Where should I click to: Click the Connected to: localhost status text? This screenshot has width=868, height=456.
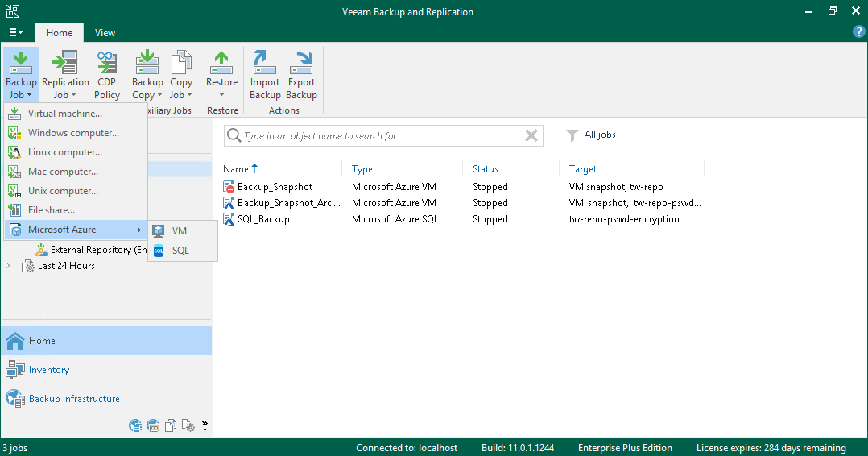407,448
